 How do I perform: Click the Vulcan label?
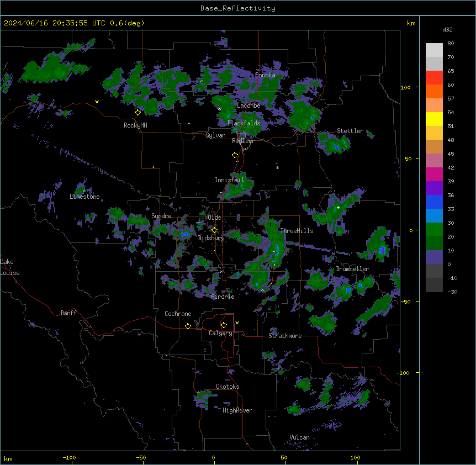point(300,437)
